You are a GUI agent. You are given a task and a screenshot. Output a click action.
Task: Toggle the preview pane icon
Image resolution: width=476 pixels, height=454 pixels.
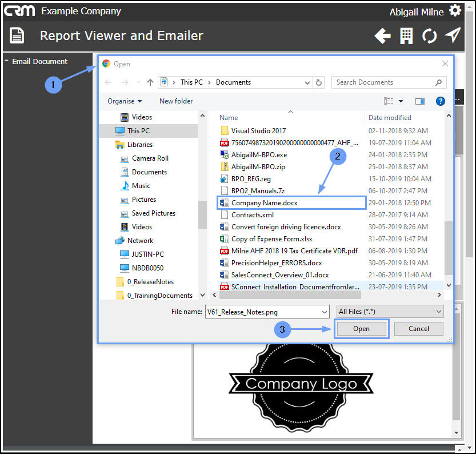click(420, 101)
